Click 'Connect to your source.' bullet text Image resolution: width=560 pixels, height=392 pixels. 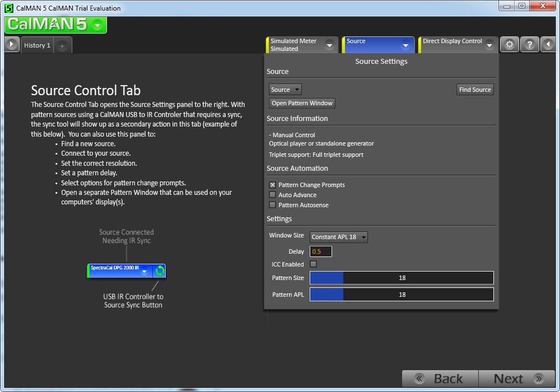[x=96, y=153]
